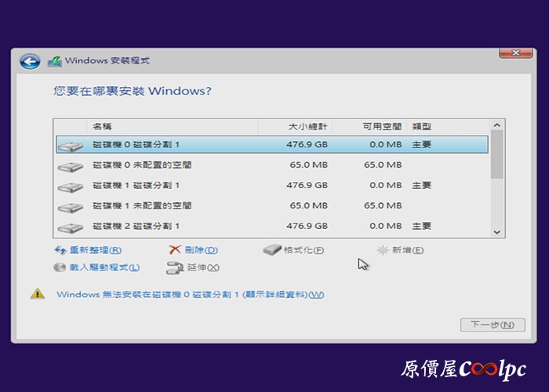Click the extend partition icon beside 延伸
549x392 pixels.
click(175, 268)
